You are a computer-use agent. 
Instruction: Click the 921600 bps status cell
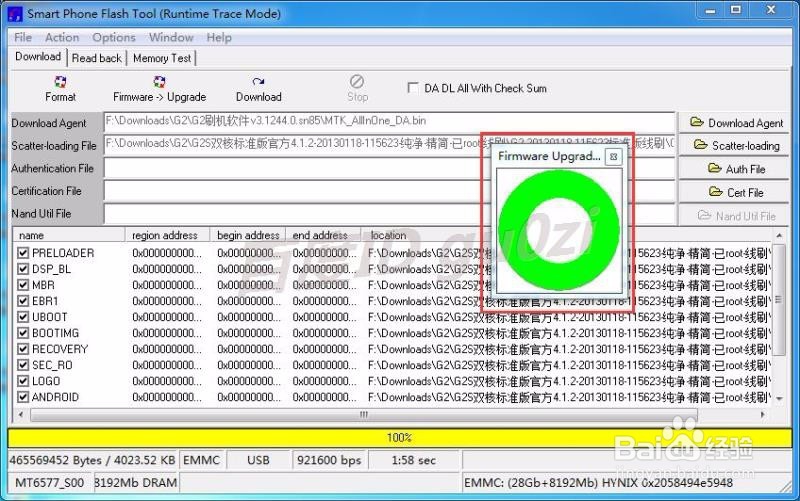pyautogui.click(x=329, y=460)
